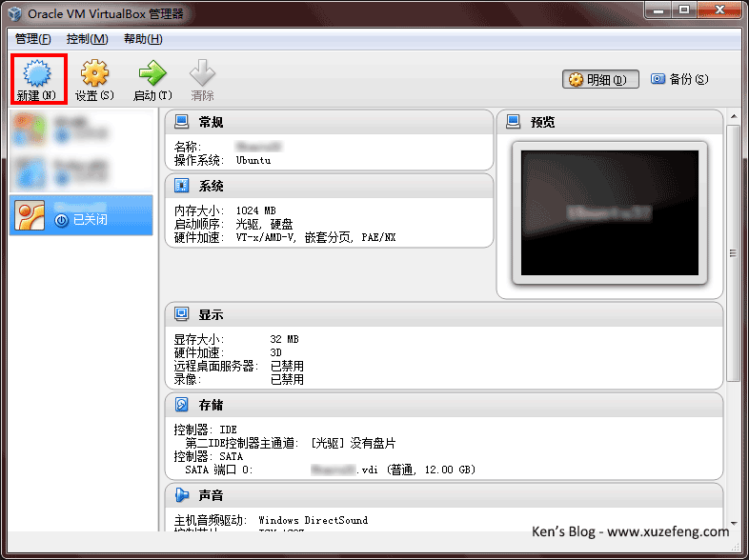Click the vertical scrollbar thumb
This screenshot has width=749, height=560.
point(733,253)
